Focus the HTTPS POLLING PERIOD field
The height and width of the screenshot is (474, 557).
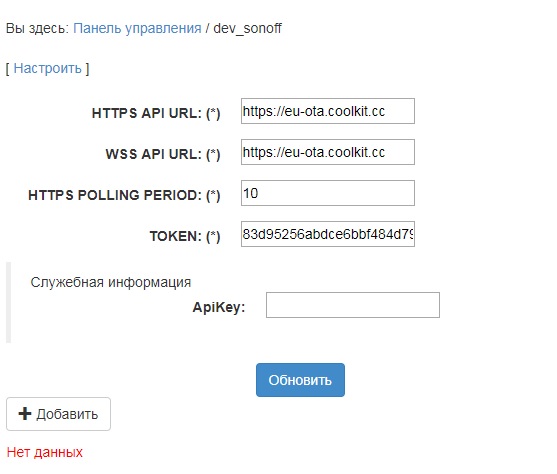(x=328, y=193)
